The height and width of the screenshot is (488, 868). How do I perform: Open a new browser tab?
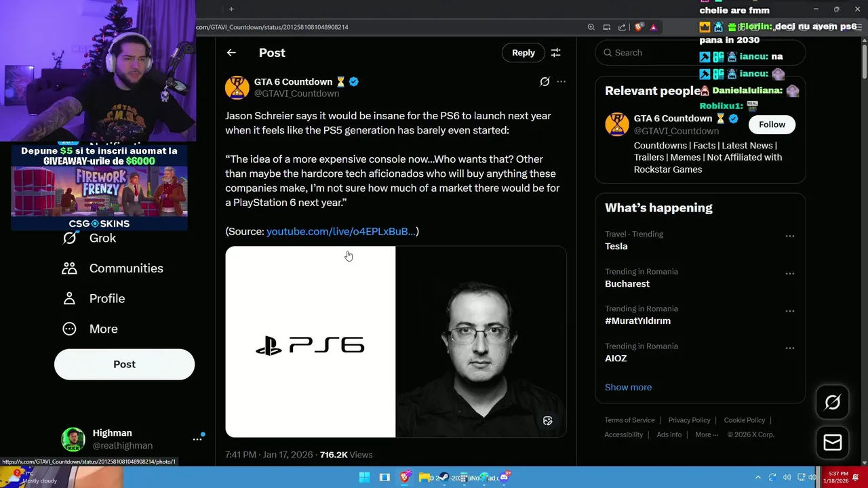[231, 9]
